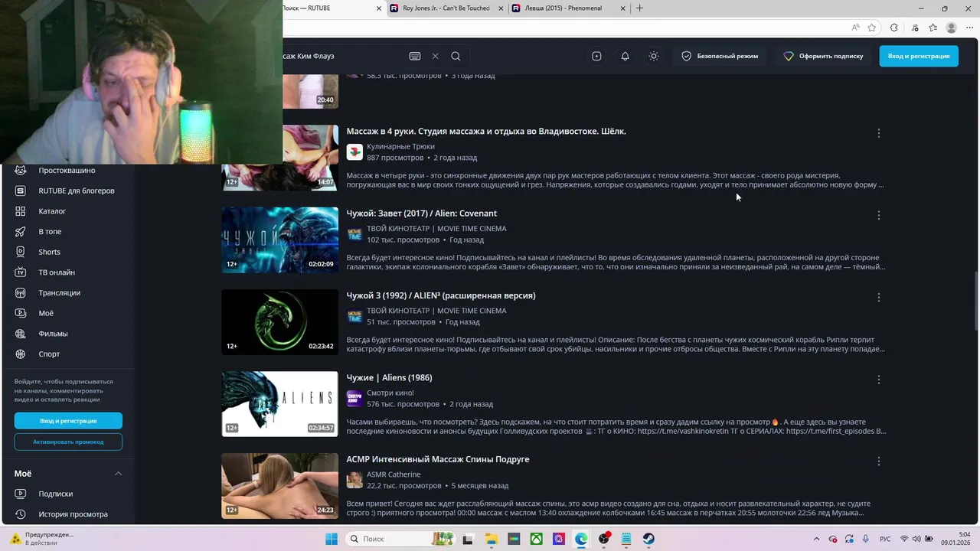980x551 pixels.
Task: Open АСМР Интенсивный Массаж Спины Подруге title
Action: pos(438,459)
